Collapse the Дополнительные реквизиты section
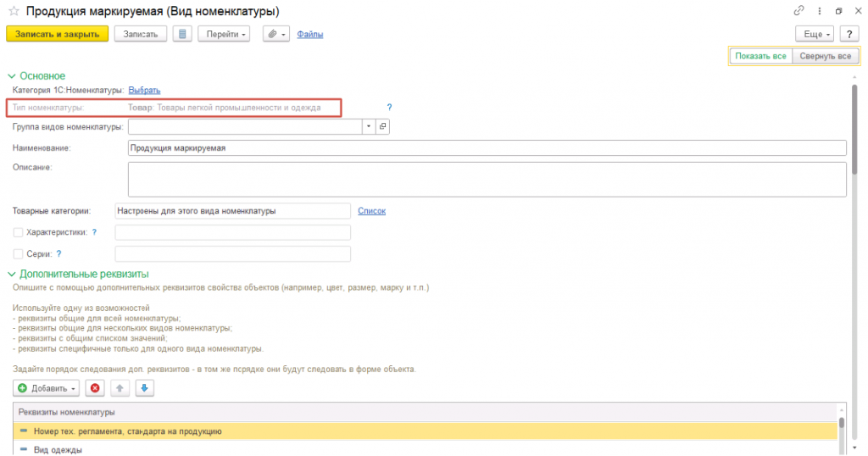Viewport: 868px width, 456px height. (11, 274)
